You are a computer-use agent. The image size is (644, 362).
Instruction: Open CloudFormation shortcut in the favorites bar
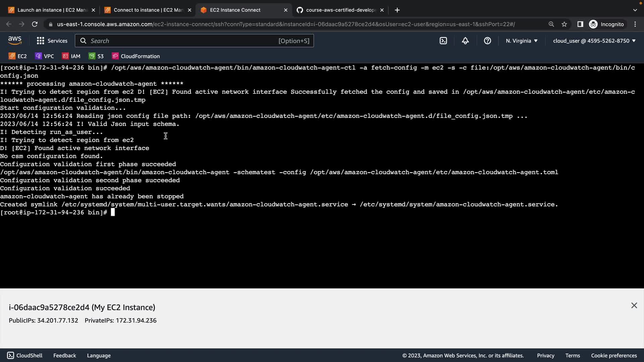(x=136, y=56)
